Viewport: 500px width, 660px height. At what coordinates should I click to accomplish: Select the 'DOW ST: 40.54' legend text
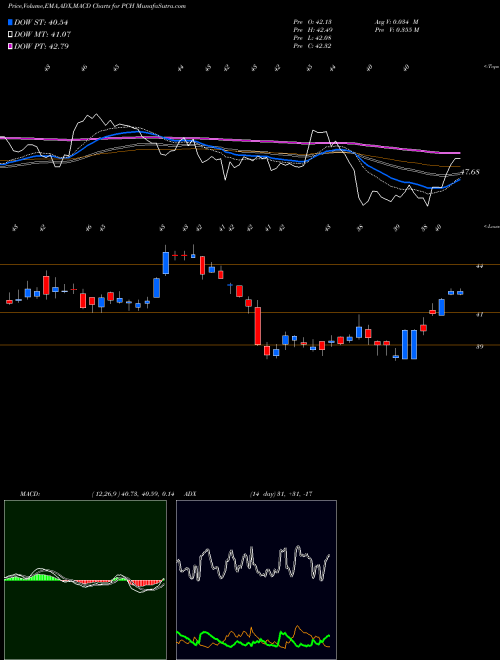(41, 22)
